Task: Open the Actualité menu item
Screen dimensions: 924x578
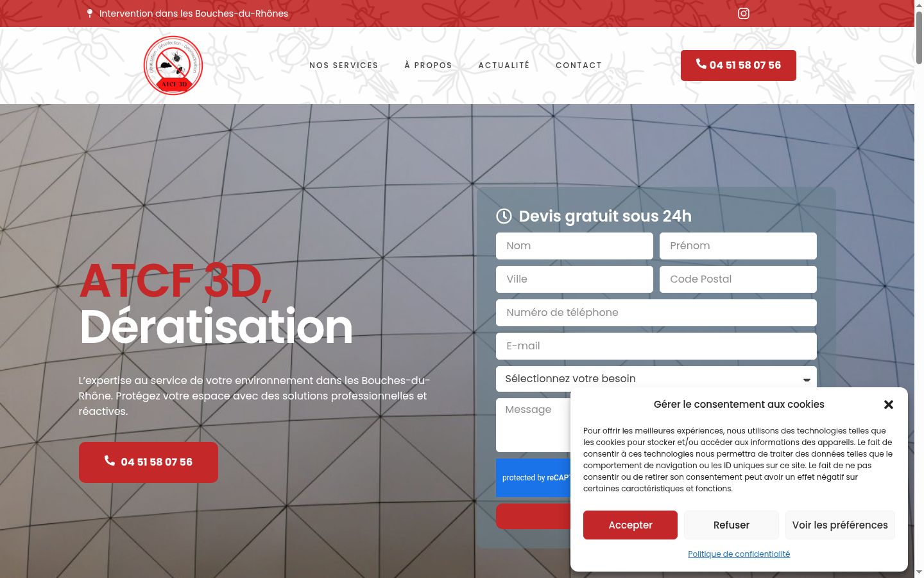Action: coord(504,66)
